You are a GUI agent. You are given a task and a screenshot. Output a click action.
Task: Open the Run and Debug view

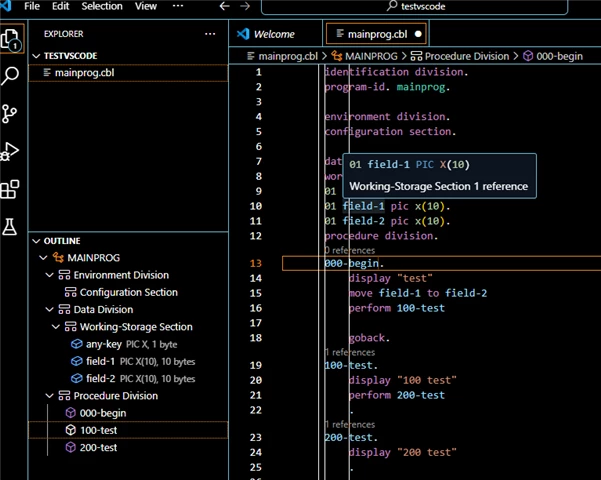(x=10, y=151)
